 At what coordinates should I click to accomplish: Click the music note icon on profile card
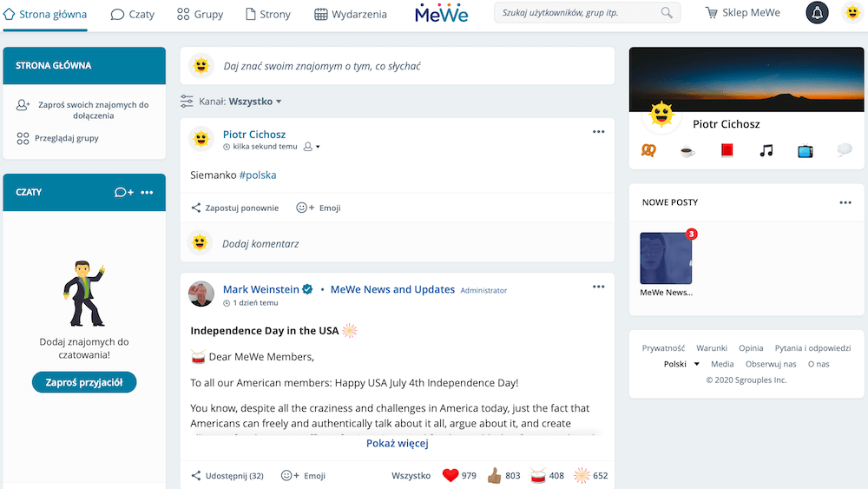pyautogui.click(x=766, y=150)
